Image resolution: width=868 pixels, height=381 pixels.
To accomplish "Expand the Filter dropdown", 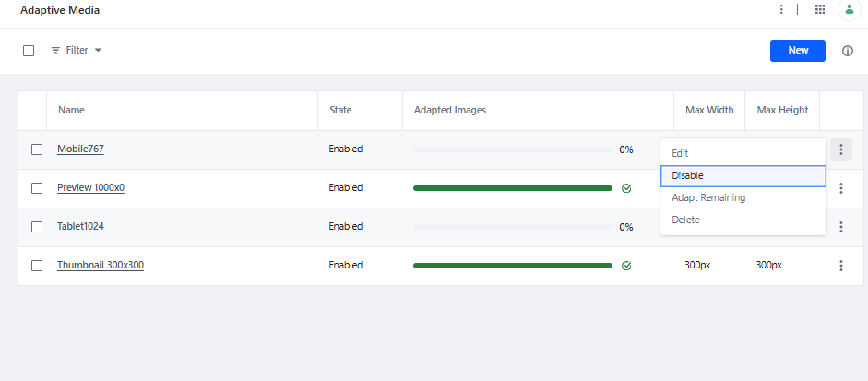I will point(76,50).
